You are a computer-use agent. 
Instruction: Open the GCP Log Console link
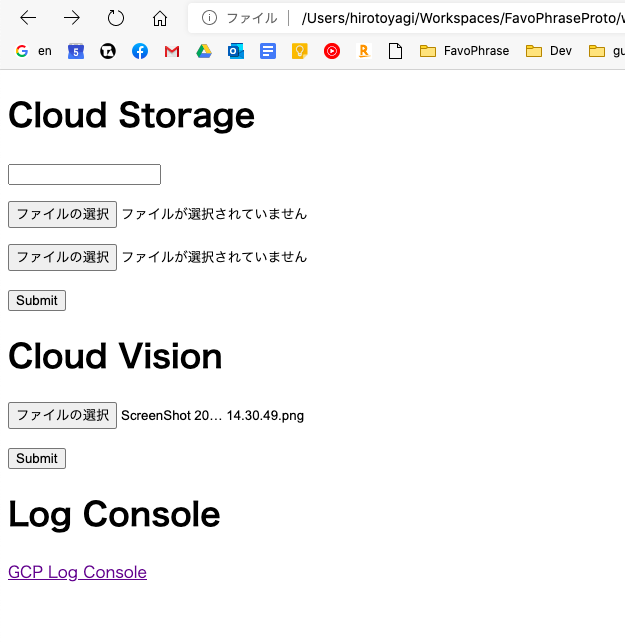(x=77, y=572)
